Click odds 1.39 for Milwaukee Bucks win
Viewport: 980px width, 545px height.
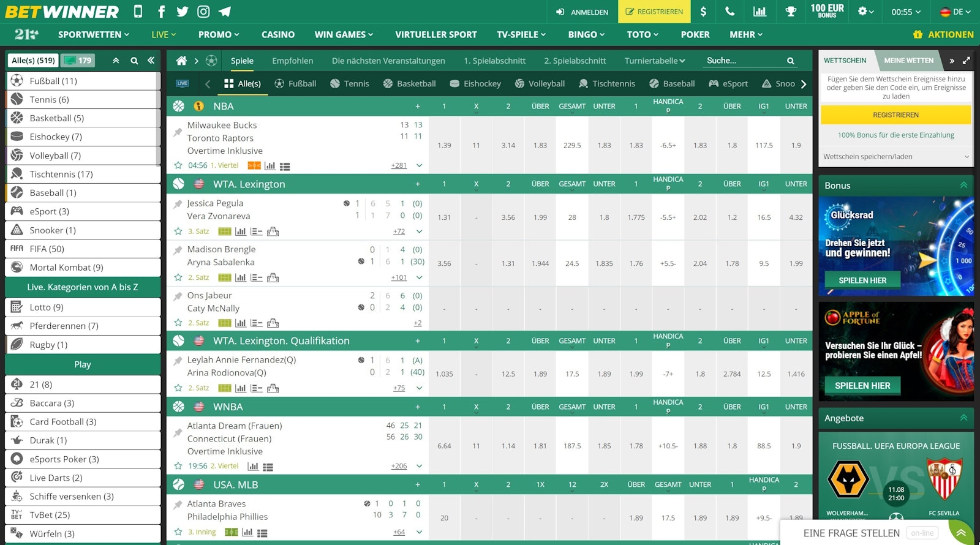(444, 146)
